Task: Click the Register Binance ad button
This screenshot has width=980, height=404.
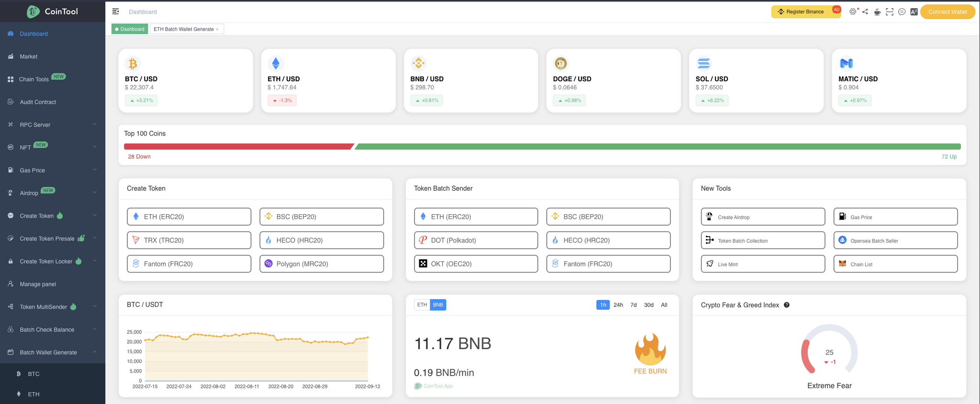Action: click(x=805, y=11)
